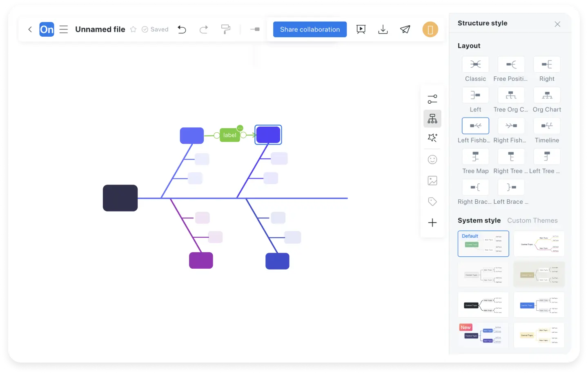
Task: Click the paper plane publish icon
Action: point(405,29)
